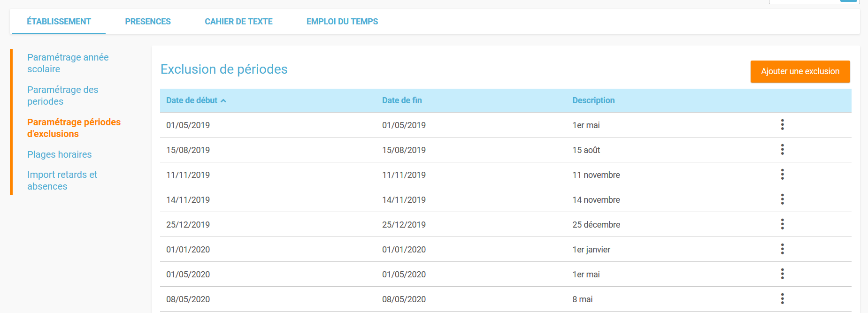Open options menu for 01/05/2019 row
The width and height of the screenshot is (868, 313).
782,125
